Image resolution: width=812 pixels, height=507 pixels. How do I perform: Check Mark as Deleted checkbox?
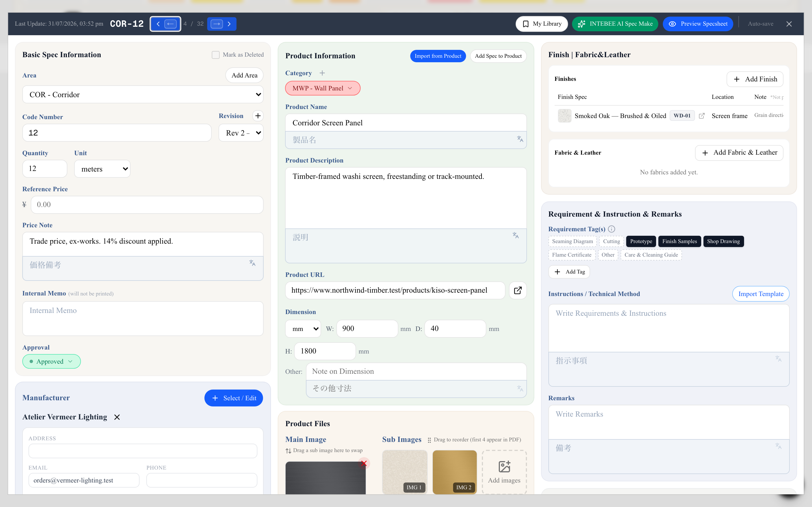click(x=215, y=55)
